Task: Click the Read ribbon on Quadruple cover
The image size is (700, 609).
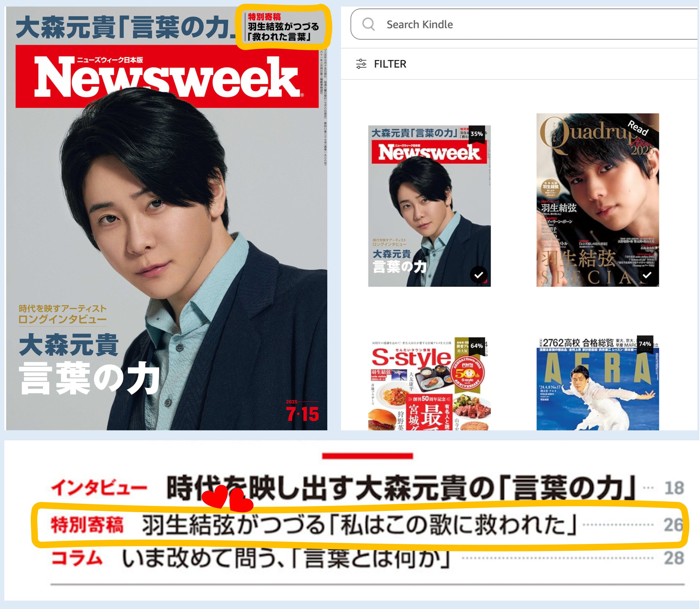Action: pyautogui.click(x=638, y=128)
